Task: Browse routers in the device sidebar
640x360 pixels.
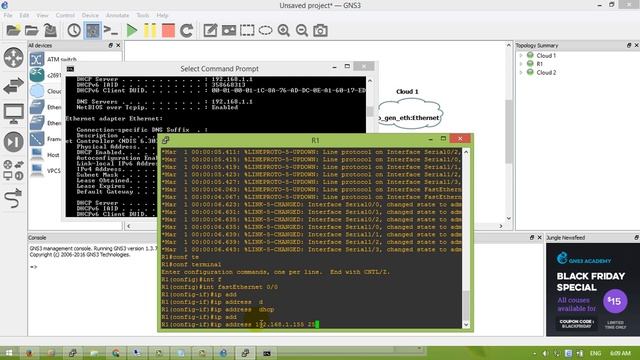Action: pos(13,58)
